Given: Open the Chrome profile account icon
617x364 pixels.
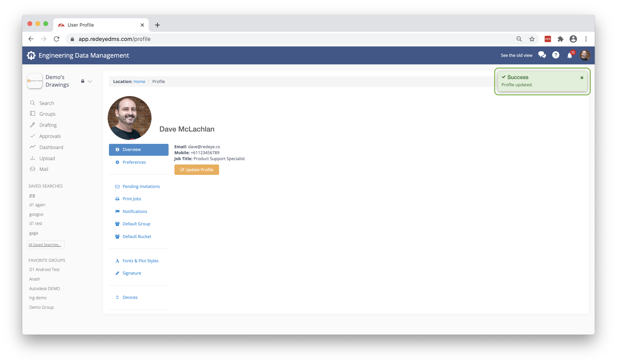Looking at the screenshot, I should coord(573,39).
